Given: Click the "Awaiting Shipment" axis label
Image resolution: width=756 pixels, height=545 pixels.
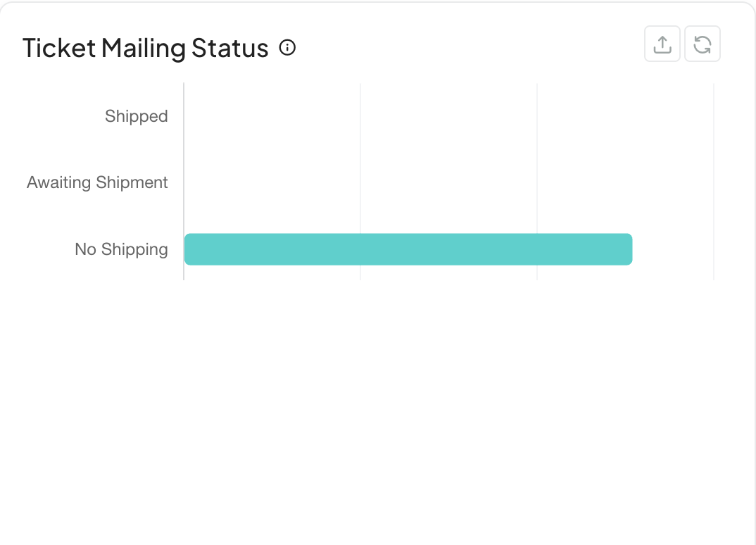Looking at the screenshot, I should point(97,182).
